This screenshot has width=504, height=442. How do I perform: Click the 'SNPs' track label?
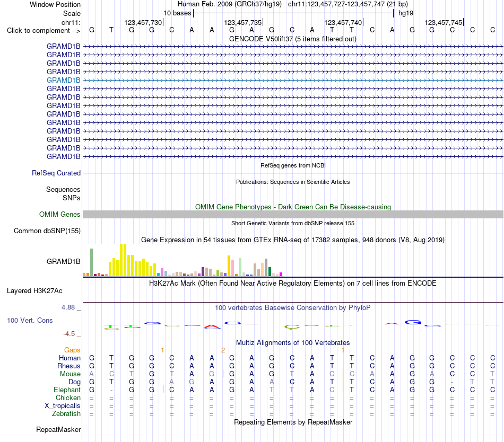pyautogui.click(x=72, y=198)
